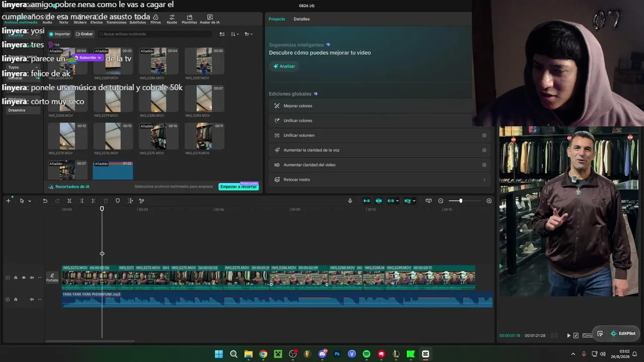Open Recortadora de IA
The height and width of the screenshot is (362, 644).
69,187
